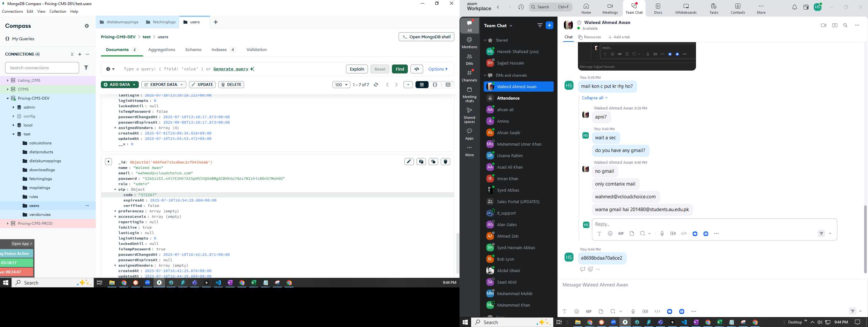The width and height of the screenshot is (868, 327).
Task: Switch Compass documents to table view
Action: (x=448, y=85)
